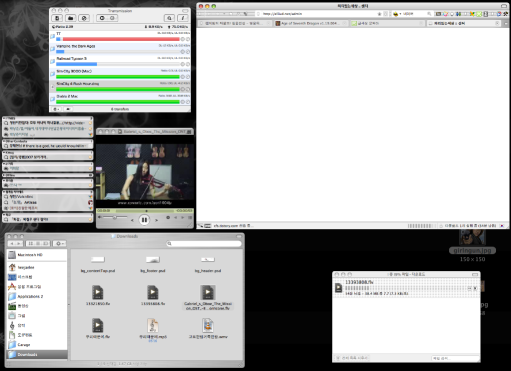Open the Inspector (i) button in Transmission

coord(183,18)
